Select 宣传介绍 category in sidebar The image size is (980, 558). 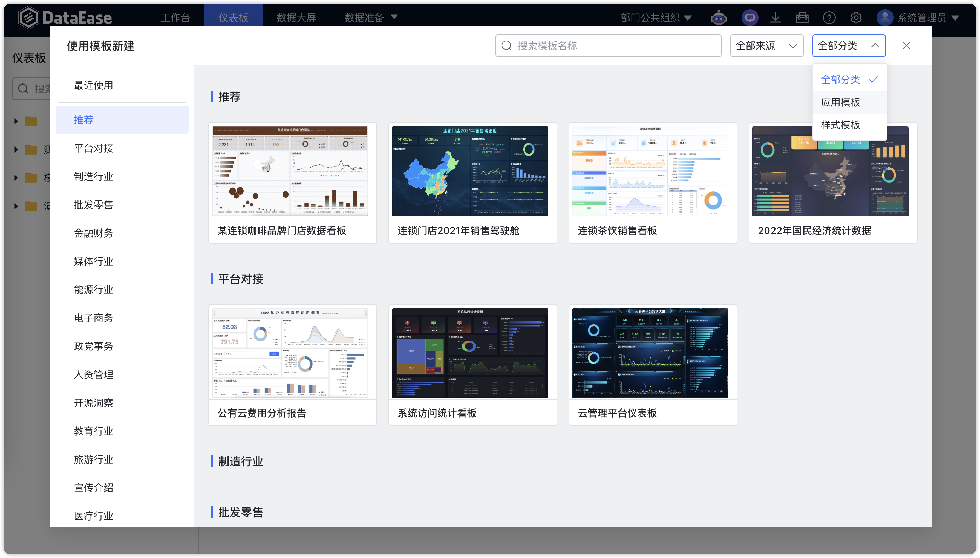122,488
